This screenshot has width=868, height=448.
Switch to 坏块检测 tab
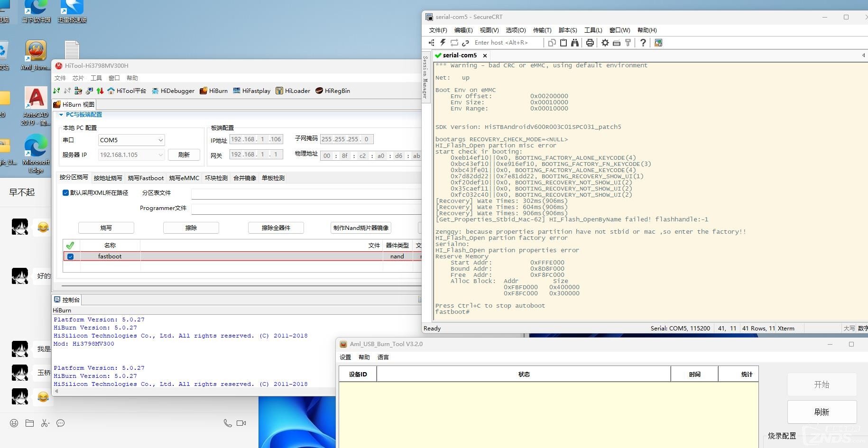(x=216, y=178)
